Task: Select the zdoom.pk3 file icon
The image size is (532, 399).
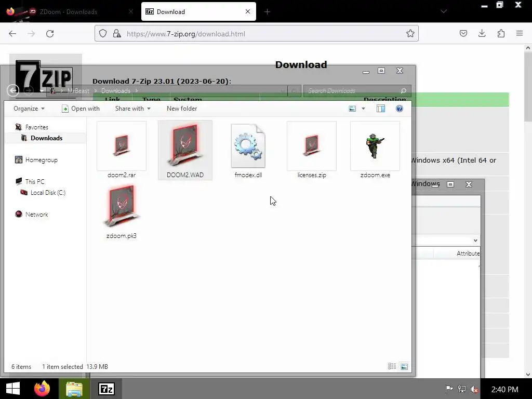Action: pos(122,206)
